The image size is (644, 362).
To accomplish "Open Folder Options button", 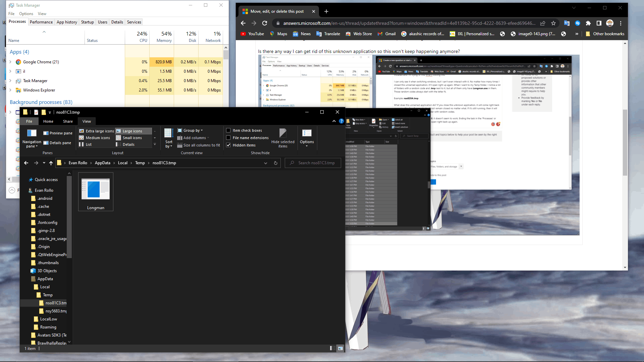I will click(x=307, y=137).
